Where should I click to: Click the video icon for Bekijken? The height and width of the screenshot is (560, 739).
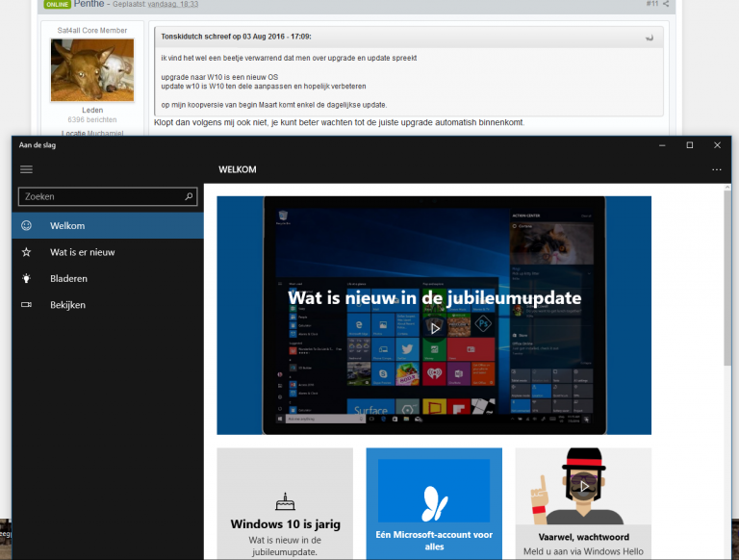pyautogui.click(x=27, y=305)
